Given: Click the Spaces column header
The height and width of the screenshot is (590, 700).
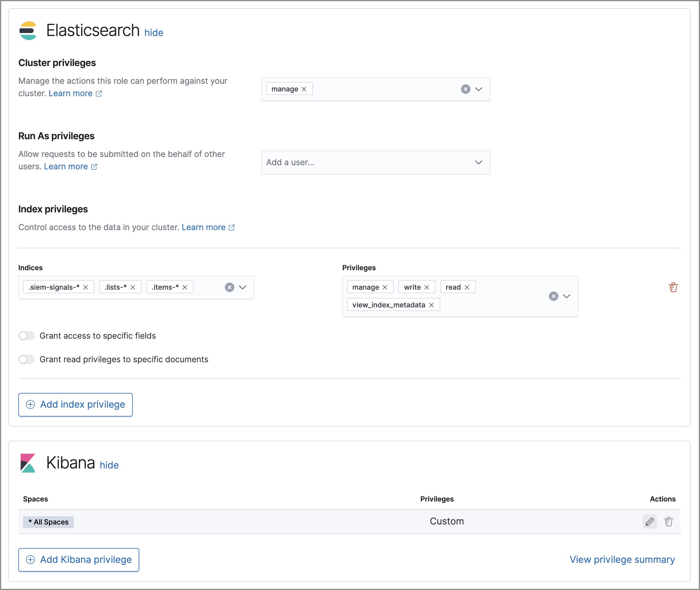Looking at the screenshot, I should pyautogui.click(x=35, y=499).
